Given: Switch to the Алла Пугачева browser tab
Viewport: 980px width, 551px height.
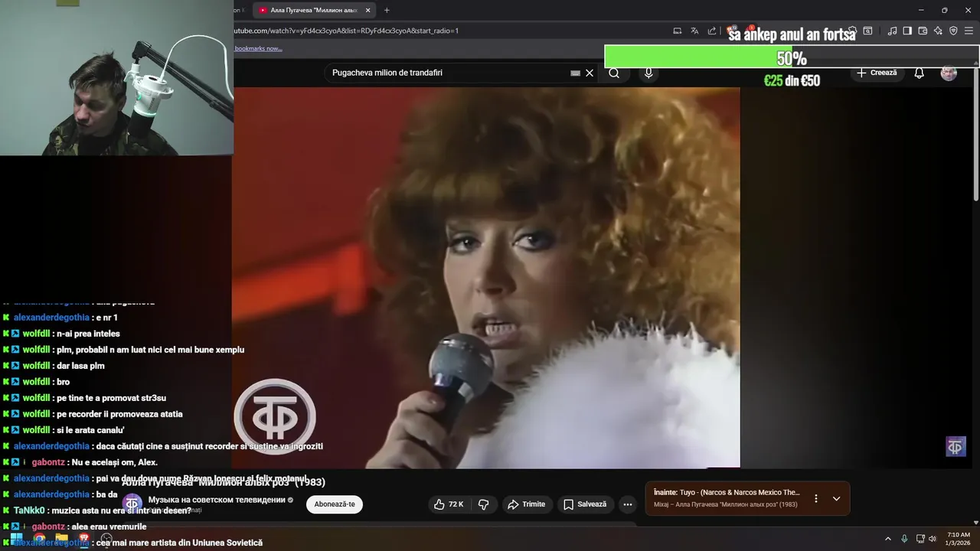Looking at the screenshot, I should point(314,10).
